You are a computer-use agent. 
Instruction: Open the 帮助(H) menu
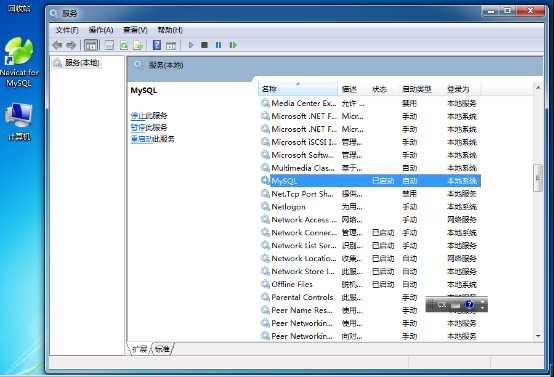170,30
